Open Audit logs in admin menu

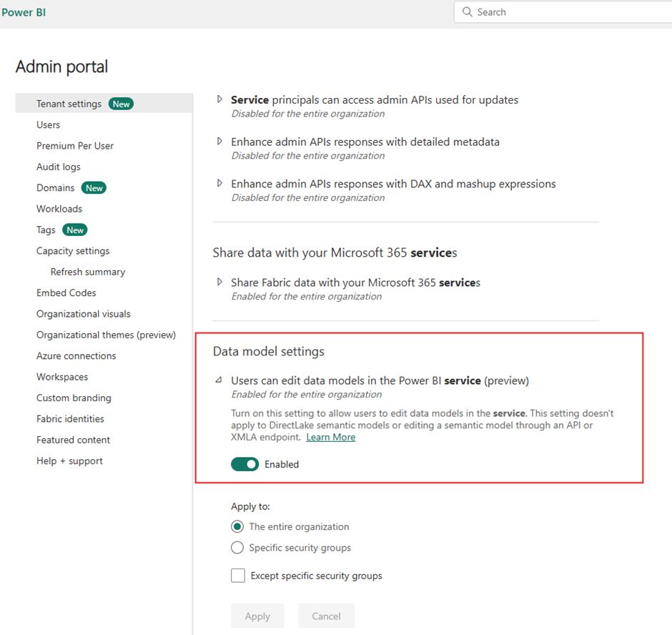click(59, 167)
